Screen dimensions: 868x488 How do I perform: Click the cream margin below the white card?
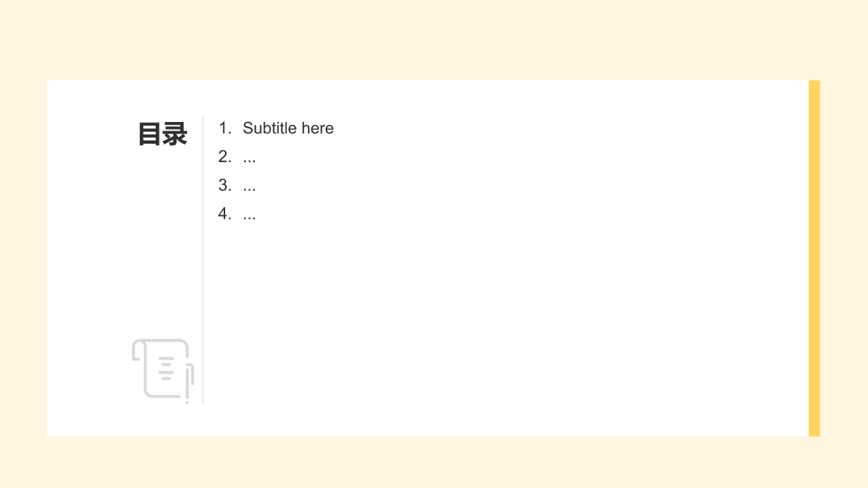coord(434,462)
